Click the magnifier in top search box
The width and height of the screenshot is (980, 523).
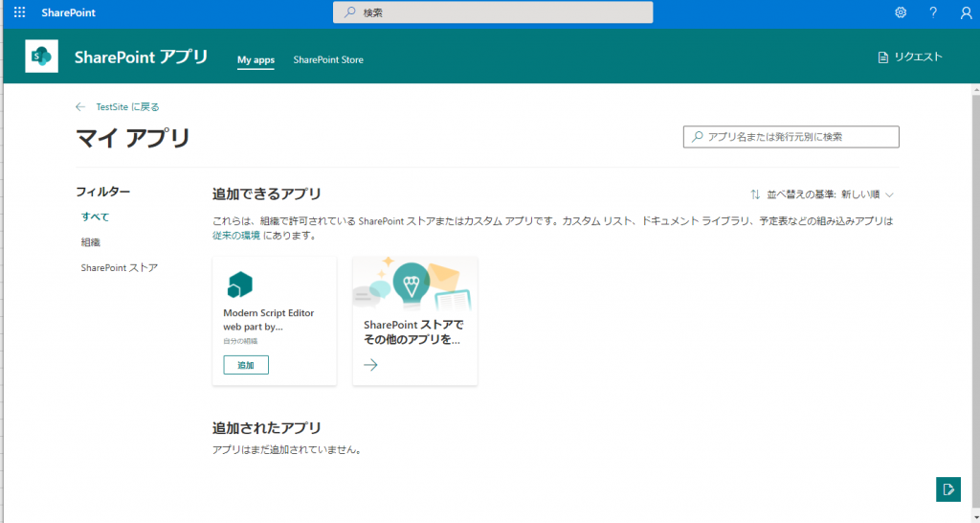point(350,12)
